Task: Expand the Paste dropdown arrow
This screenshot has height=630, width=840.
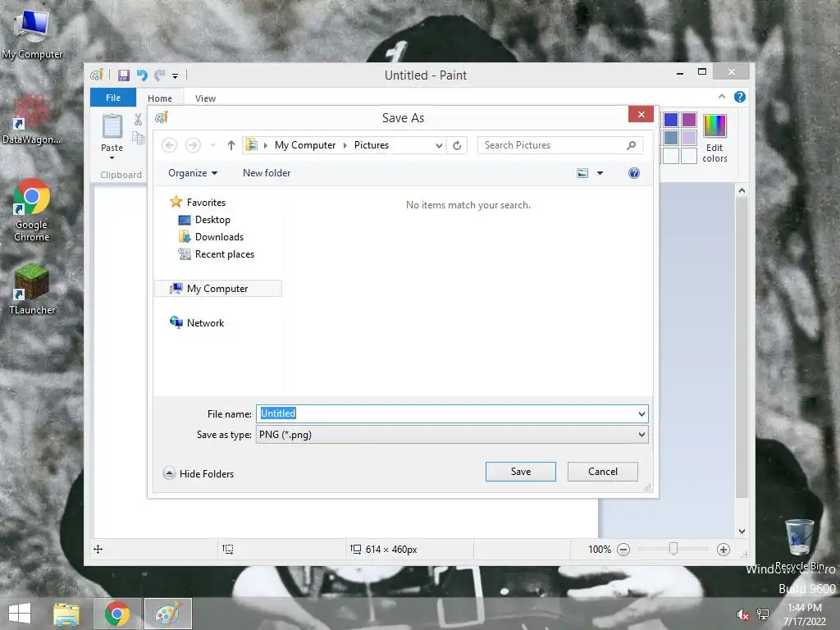Action: point(112,158)
